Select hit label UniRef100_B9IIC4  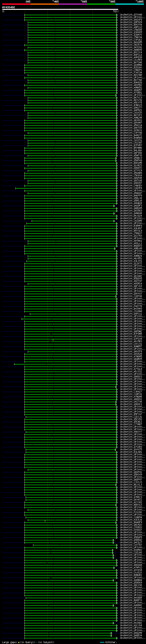click(131, 53)
